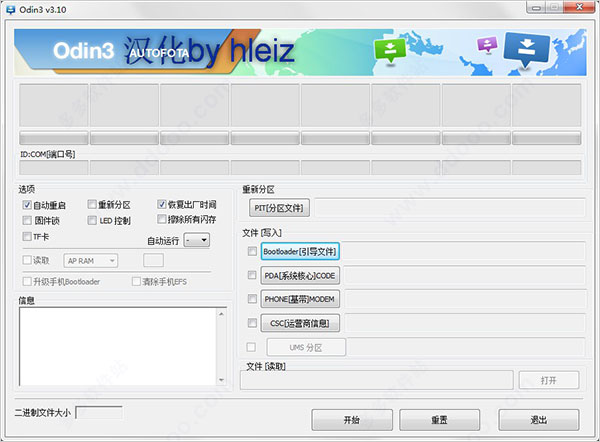Image resolution: width=600 pixels, height=442 pixels.
Task: Click the Bootloader[引导文件] button
Action: [x=300, y=251]
